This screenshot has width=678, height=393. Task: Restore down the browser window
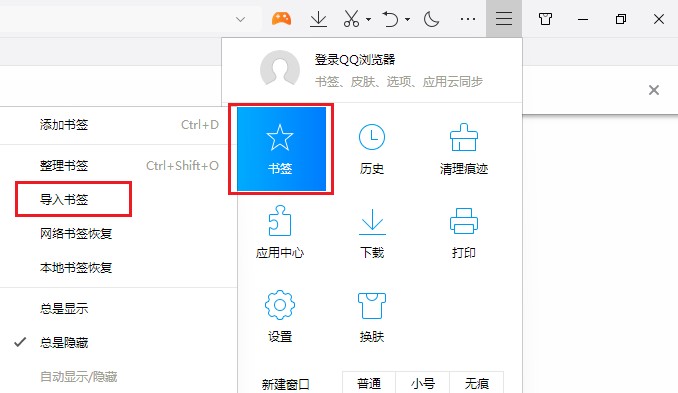[620, 19]
